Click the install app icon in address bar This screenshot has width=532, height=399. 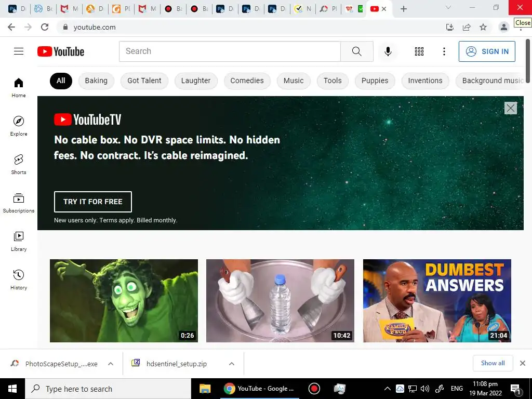450,27
